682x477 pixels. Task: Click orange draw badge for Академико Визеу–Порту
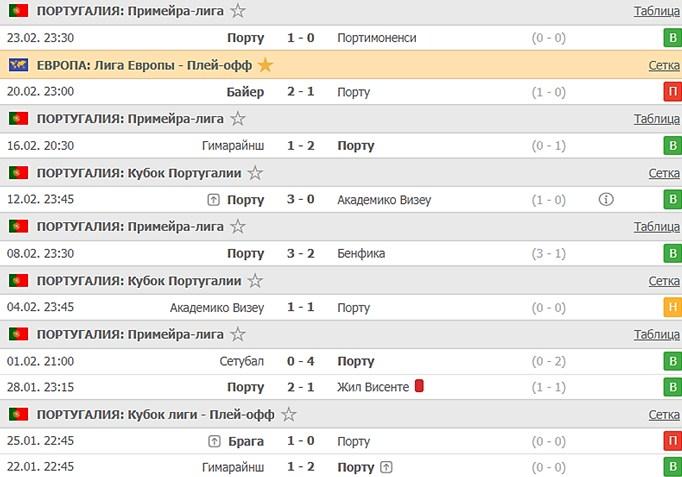(672, 308)
